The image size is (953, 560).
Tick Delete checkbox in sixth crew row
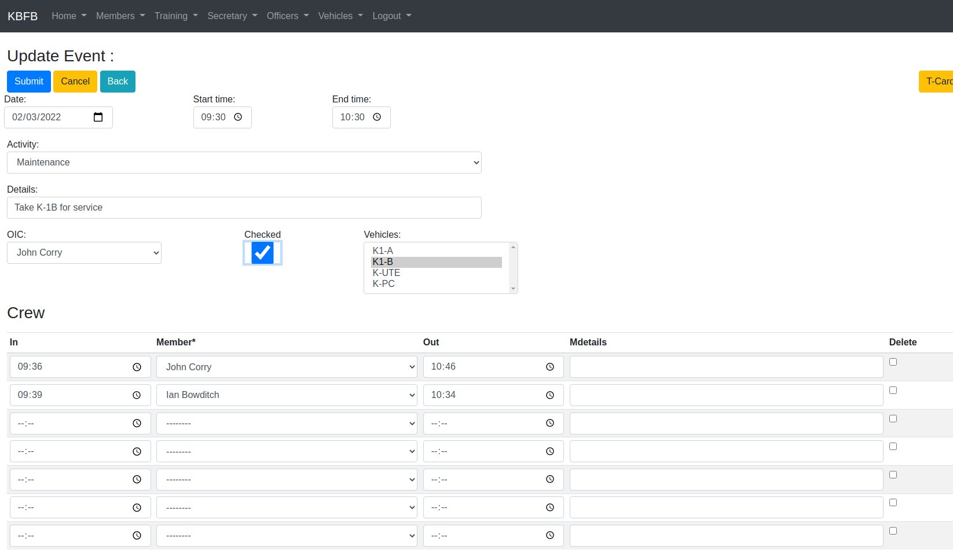[893, 503]
